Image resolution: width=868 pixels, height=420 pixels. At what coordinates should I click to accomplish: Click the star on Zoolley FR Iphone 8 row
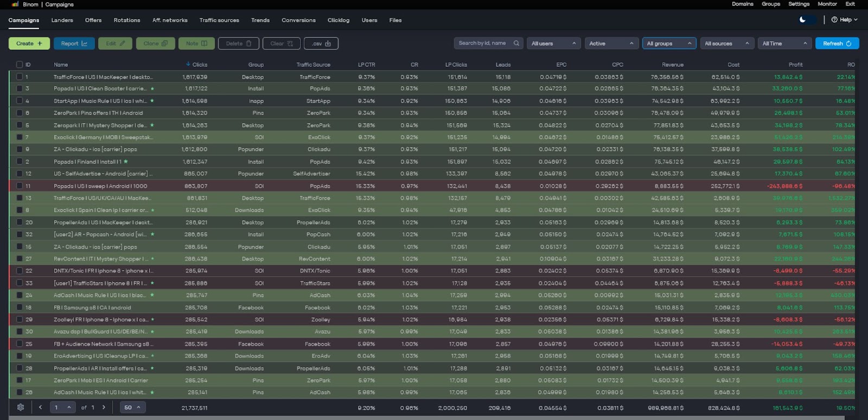point(152,320)
